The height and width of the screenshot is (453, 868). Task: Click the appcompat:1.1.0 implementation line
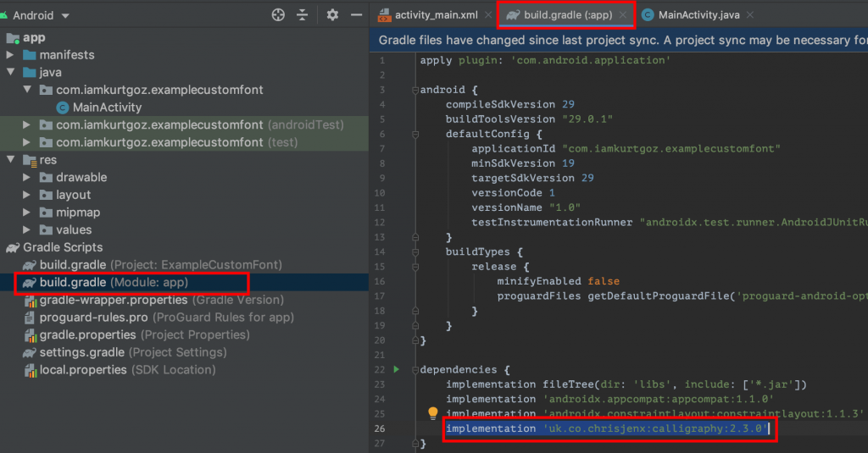pyautogui.click(x=609, y=399)
